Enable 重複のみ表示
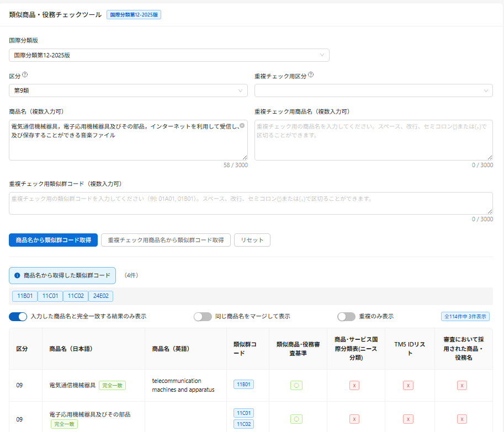This screenshot has height=432, width=504. (x=347, y=317)
